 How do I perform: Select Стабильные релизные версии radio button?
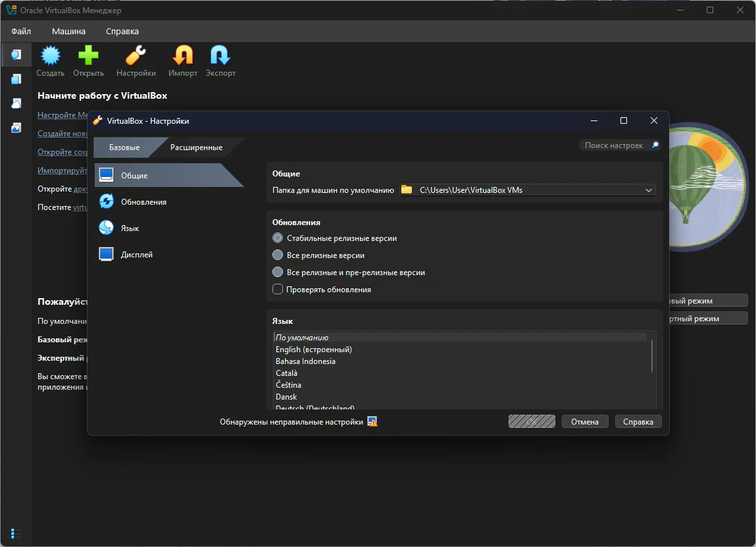278,238
